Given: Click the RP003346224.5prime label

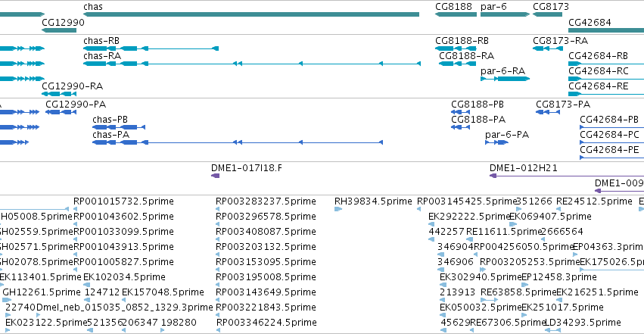Looking at the screenshot, I should [x=266, y=323].
